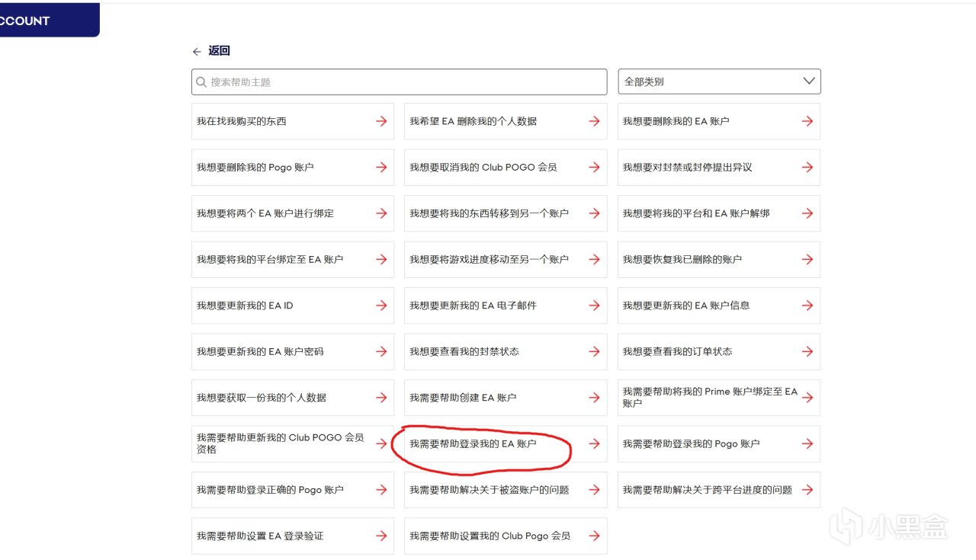
Task: Click arrow beside Prime 账户绑定至 EA 账户
Action: pos(807,398)
